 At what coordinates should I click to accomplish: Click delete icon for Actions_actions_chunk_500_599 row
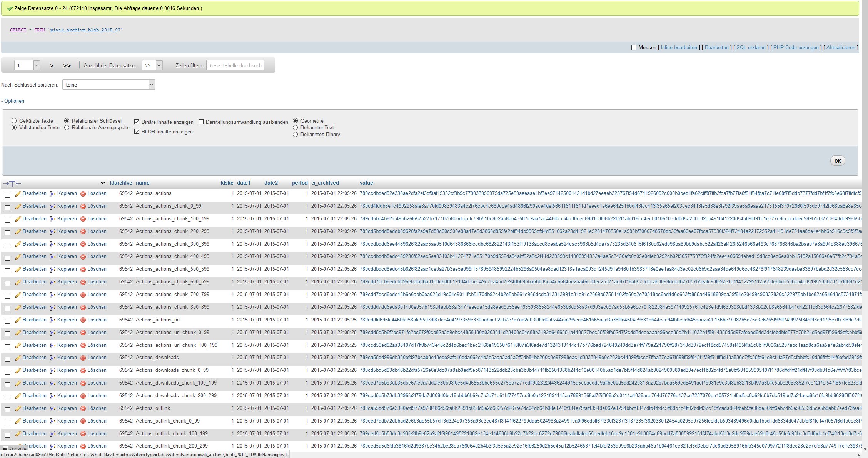point(83,270)
